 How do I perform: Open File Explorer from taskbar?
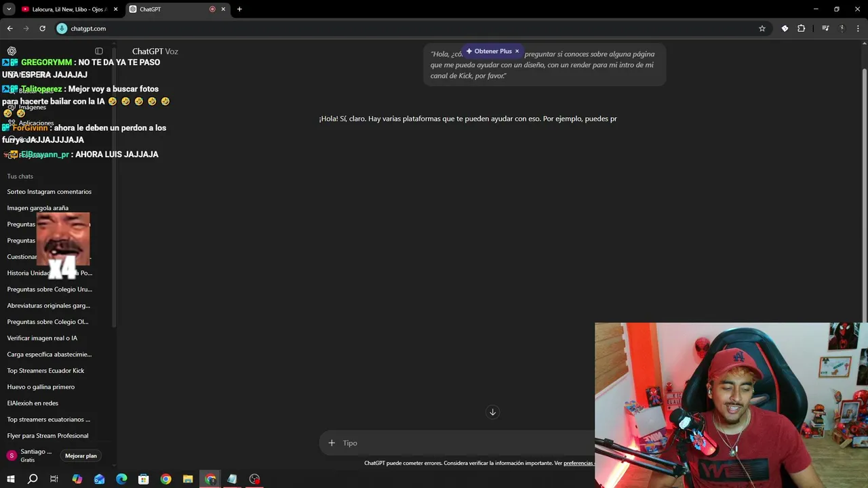188,479
